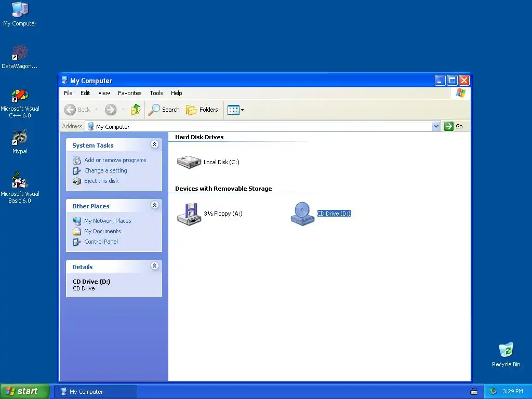Open the View menu
The image size is (532, 399).
click(x=104, y=93)
